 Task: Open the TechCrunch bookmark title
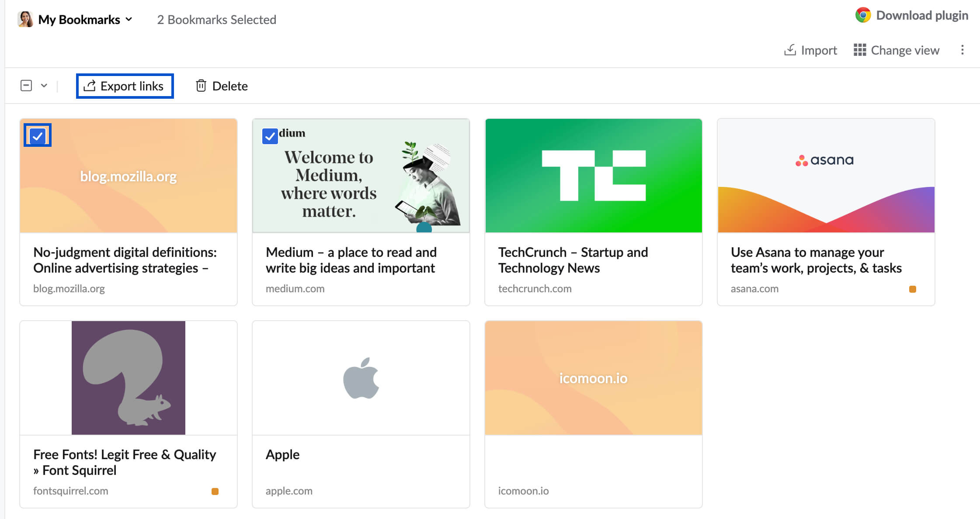pos(573,260)
